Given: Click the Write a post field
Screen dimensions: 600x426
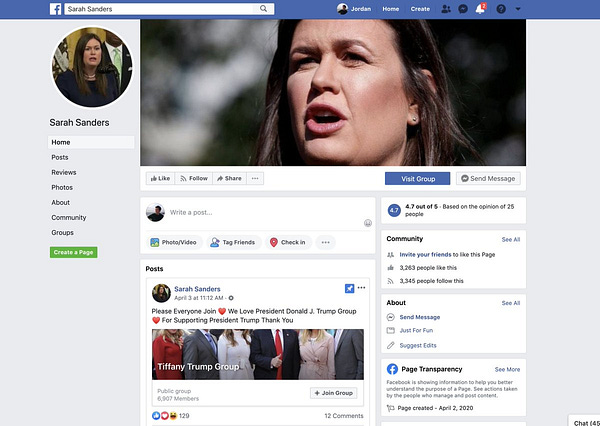Looking at the screenshot, I should point(264,212).
